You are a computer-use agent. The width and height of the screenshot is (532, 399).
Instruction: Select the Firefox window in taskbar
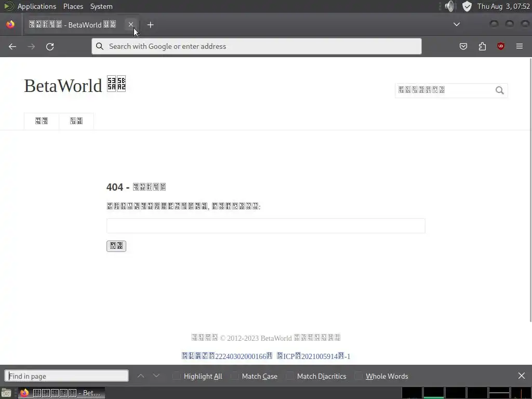(61, 393)
